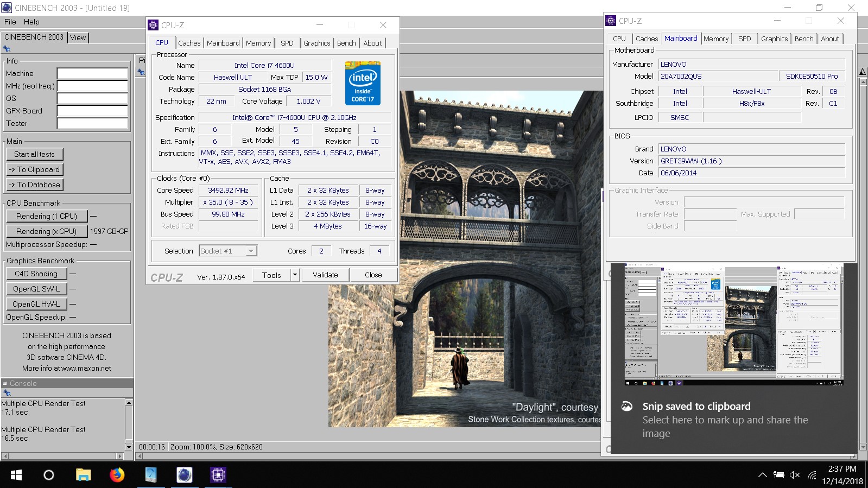The height and width of the screenshot is (488, 868).
Task: Run the OpenGL HW-L benchmark
Action: click(x=36, y=304)
